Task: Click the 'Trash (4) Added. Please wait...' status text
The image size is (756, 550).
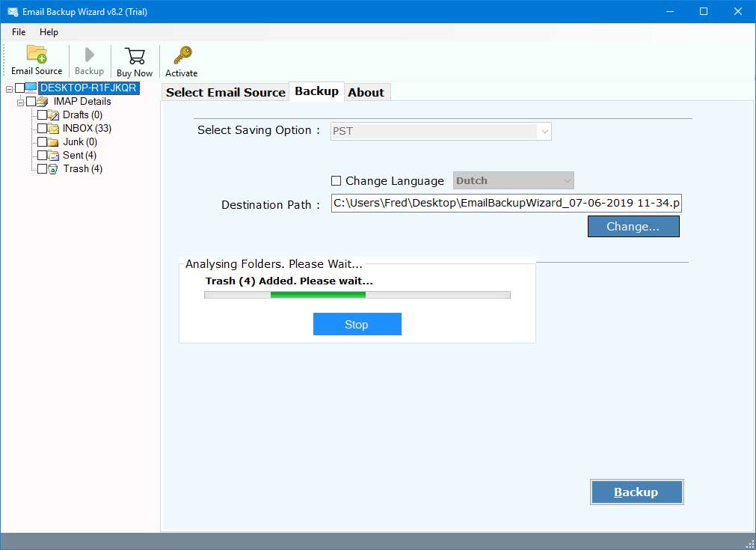Action: 289,281
